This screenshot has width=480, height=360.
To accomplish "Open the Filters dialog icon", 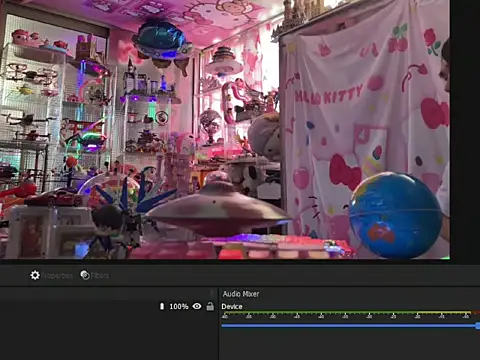I will pos(85,275).
